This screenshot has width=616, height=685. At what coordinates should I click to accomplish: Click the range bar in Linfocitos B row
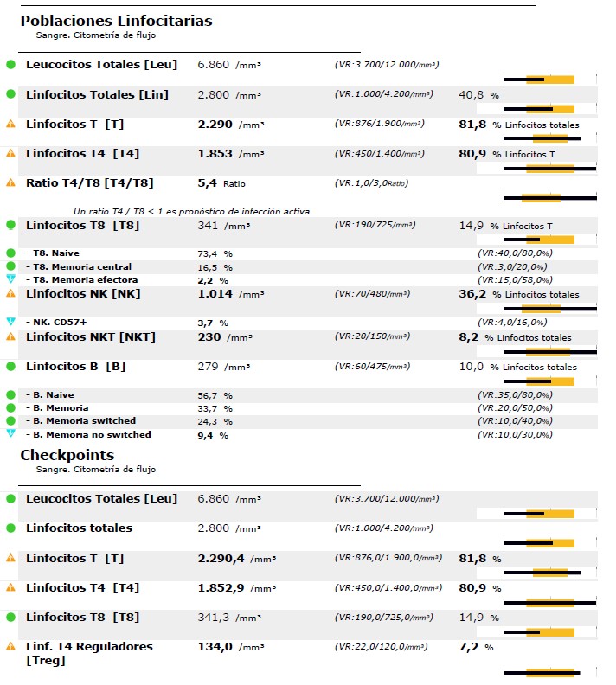click(x=549, y=381)
